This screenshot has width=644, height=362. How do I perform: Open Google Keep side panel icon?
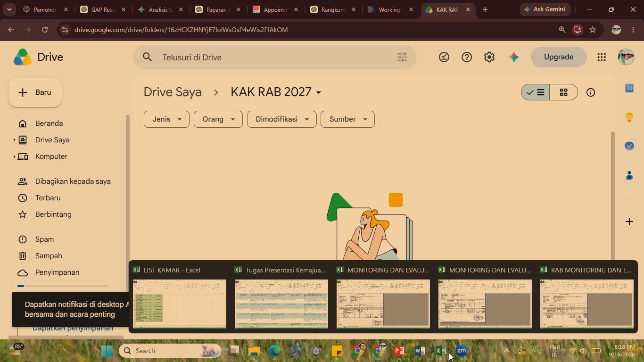629,117
